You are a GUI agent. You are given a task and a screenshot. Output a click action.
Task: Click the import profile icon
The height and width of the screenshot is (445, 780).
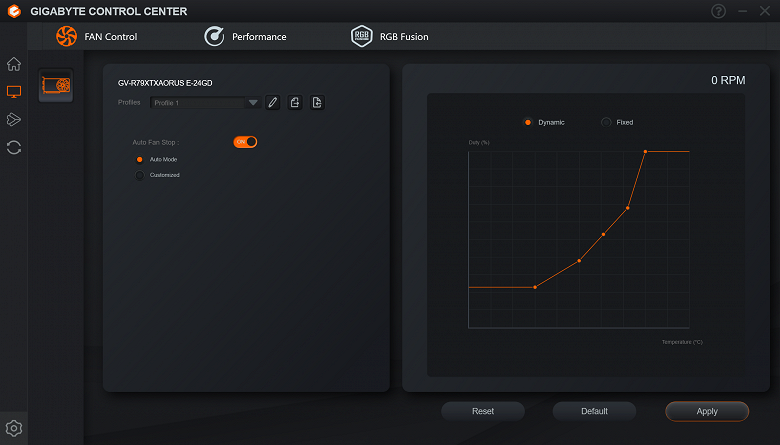click(x=317, y=102)
